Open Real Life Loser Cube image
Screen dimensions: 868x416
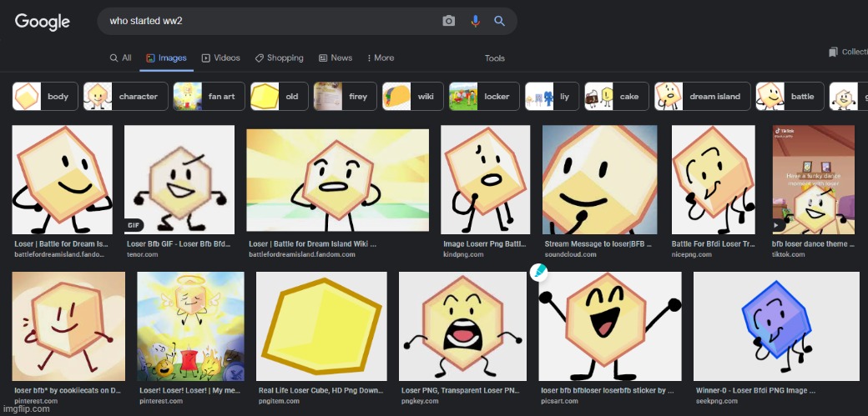click(321, 326)
